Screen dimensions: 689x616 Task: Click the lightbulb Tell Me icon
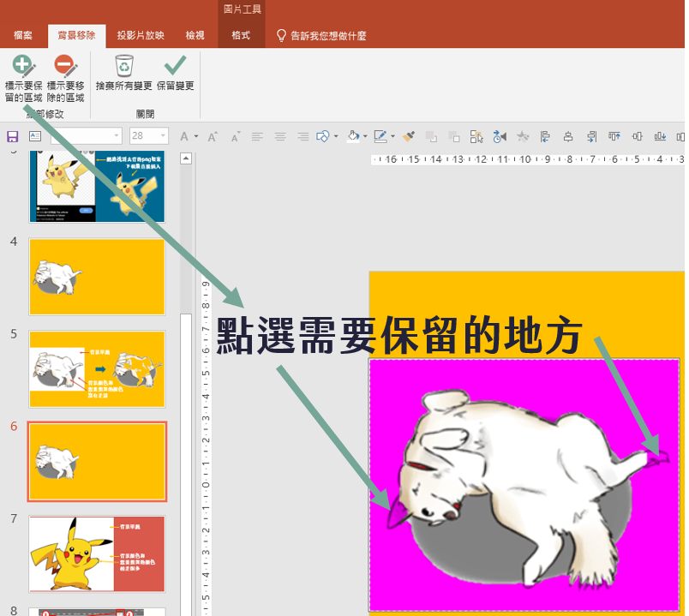(x=281, y=36)
